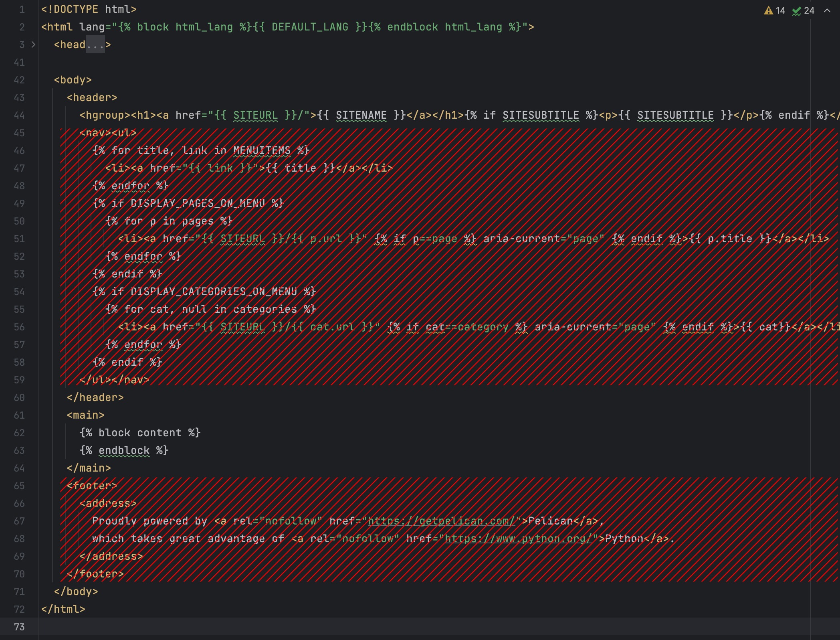Click the </ul></nav> tags on line 59
The height and width of the screenshot is (640, 840).
[115, 380]
